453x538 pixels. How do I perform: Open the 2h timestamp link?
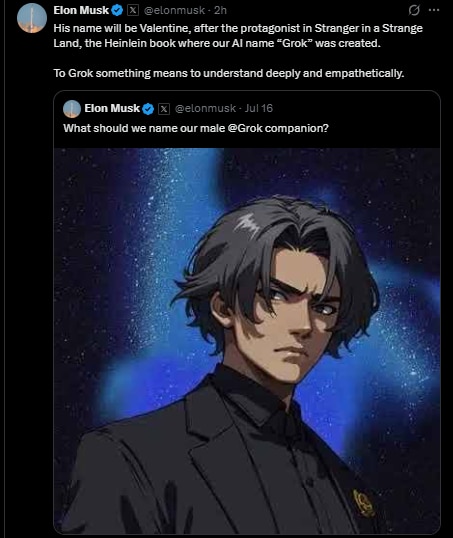[220, 10]
